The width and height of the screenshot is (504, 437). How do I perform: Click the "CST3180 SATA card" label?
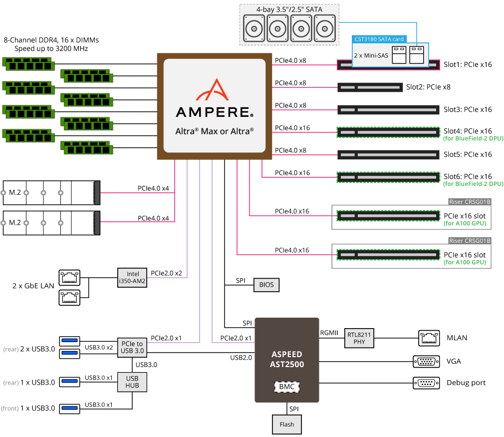379,39
